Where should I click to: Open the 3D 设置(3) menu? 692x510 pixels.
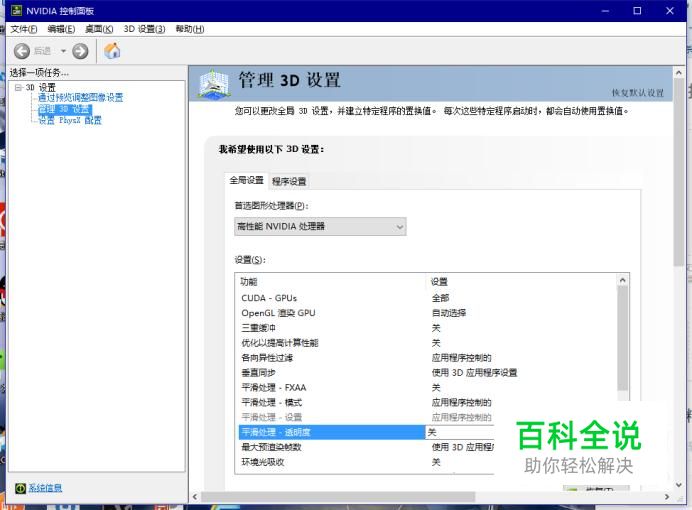[x=144, y=29]
